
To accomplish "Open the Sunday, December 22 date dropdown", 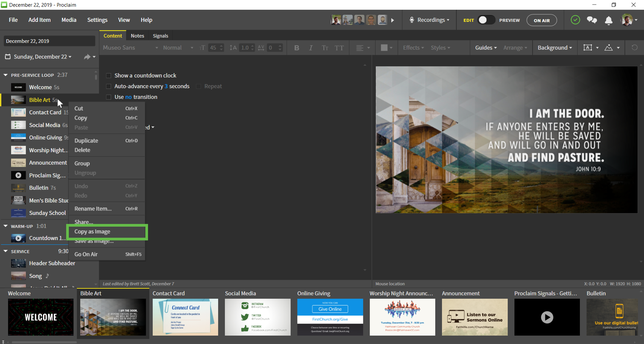I will click(x=42, y=57).
